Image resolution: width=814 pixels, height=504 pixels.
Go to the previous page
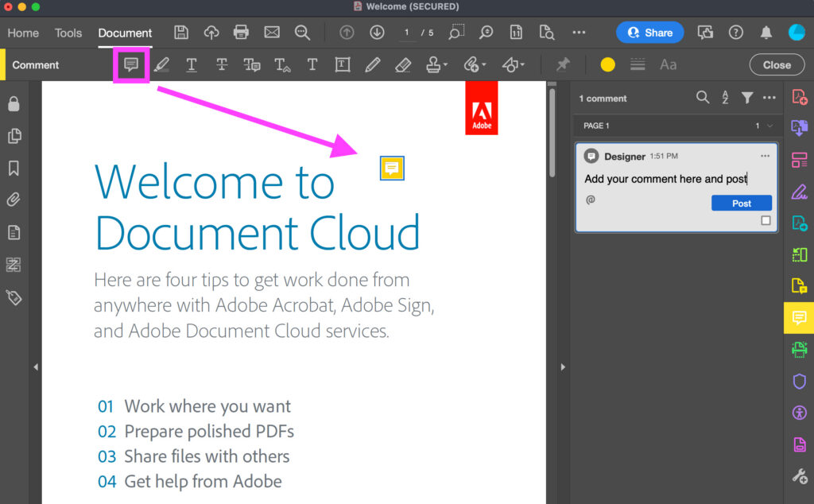(x=347, y=32)
